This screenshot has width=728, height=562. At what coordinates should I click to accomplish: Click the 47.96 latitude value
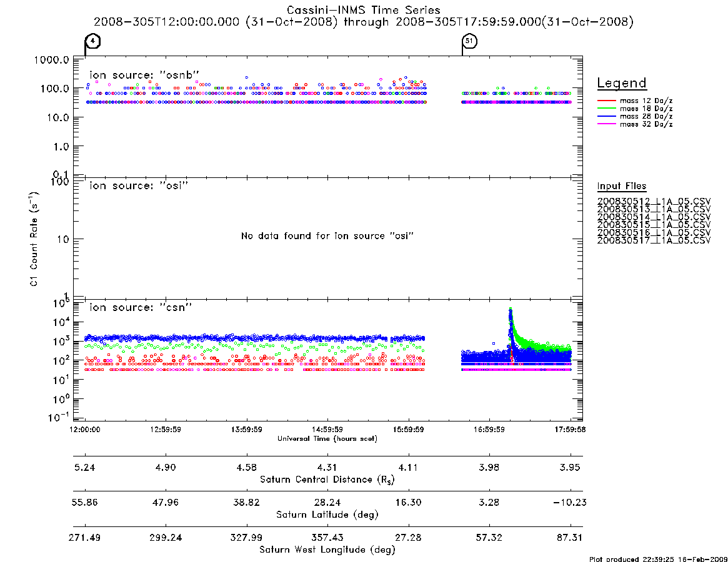point(166,503)
